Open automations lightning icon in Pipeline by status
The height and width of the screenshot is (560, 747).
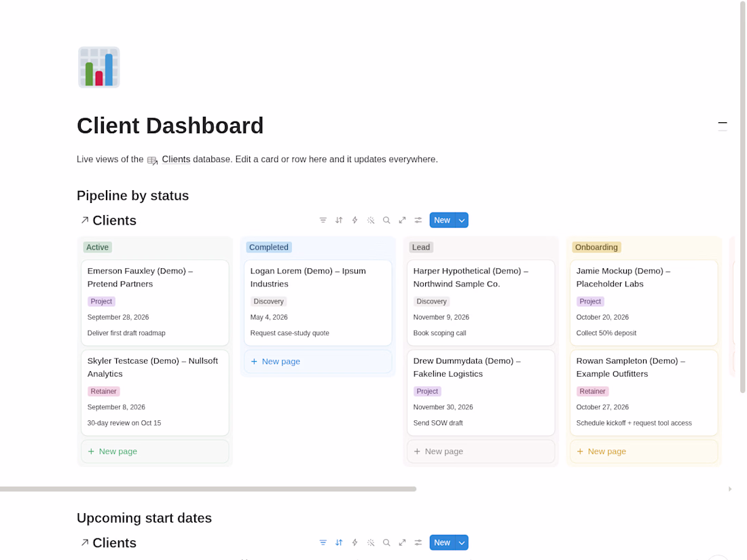point(355,220)
